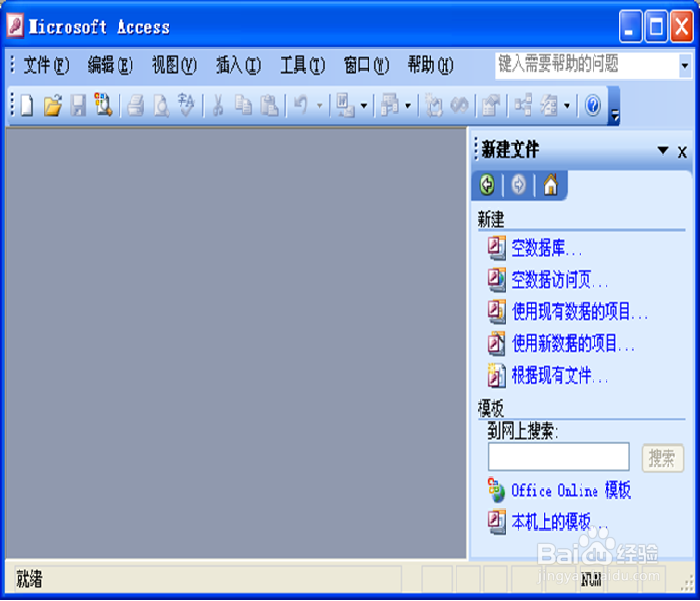Click the 使用新数据的项目 link
Image resolution: width=700 pixels, height=601 pixels.
tap(573, 343)
